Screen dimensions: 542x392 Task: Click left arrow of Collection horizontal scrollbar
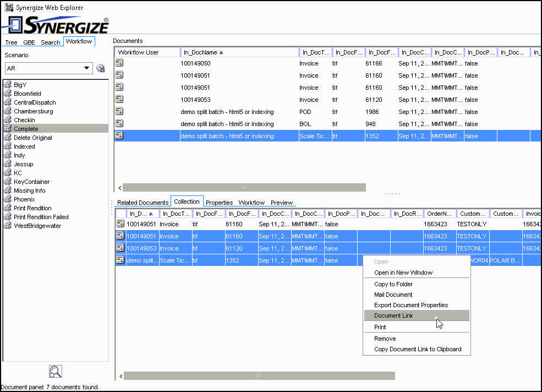point(121,376)
